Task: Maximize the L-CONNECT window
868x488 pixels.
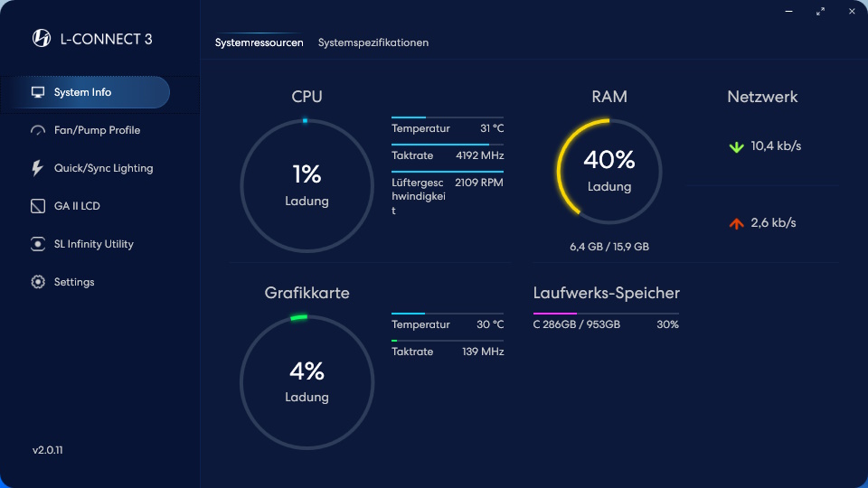Action: pos(820,11)
